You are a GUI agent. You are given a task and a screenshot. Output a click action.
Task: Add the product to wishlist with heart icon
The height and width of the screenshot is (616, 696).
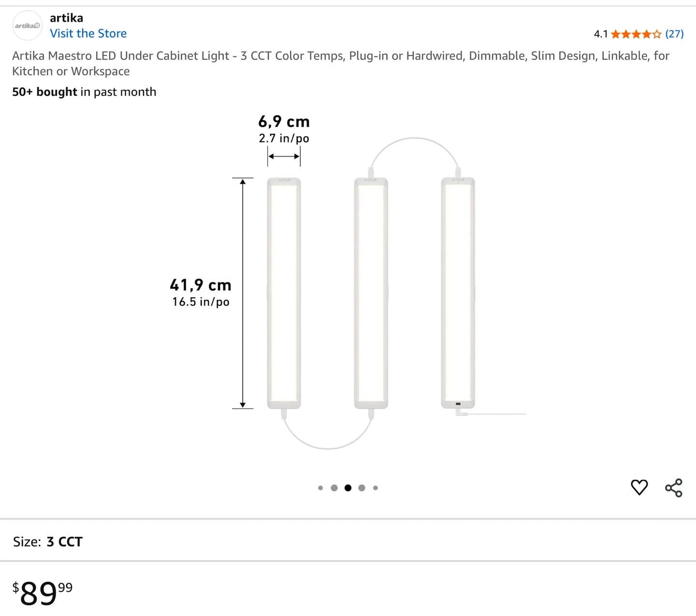(x=639, y=487)
